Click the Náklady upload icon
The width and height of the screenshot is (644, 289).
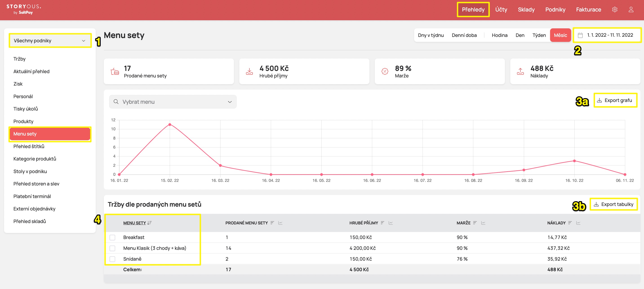(520, 71)
